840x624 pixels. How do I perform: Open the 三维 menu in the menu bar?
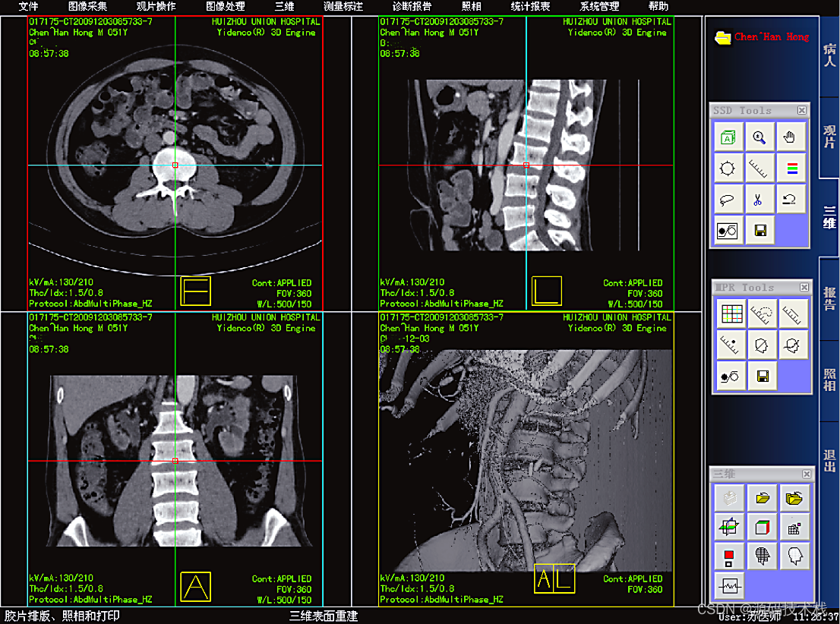point(285,6)
